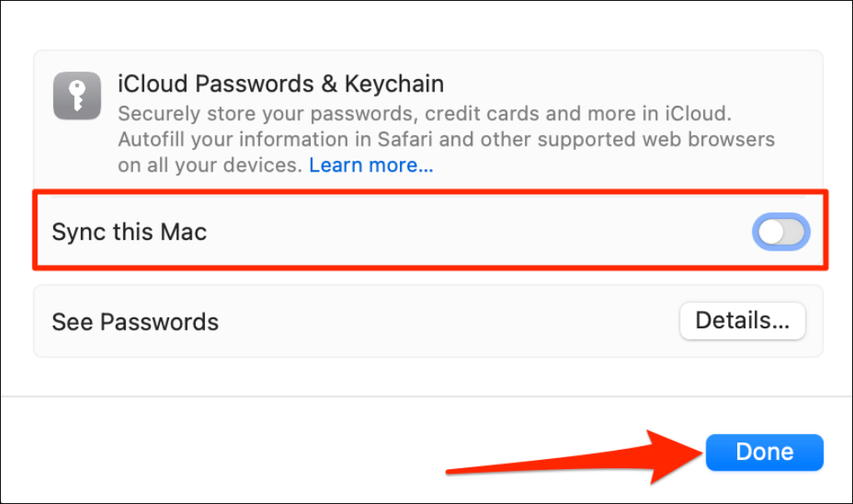Click the See Passwords label
The width and height of the screenshot is (853, 504).
click(x=135, y=322)
